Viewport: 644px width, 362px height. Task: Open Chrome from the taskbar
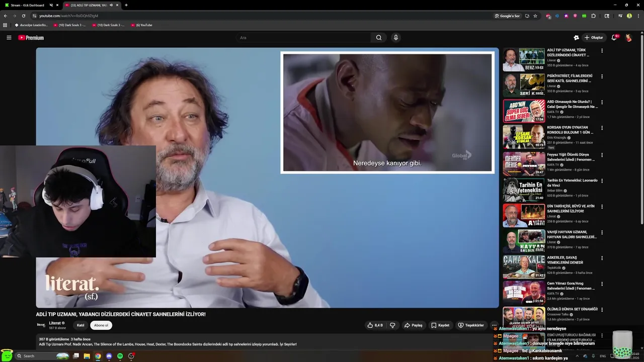(98, 356)
